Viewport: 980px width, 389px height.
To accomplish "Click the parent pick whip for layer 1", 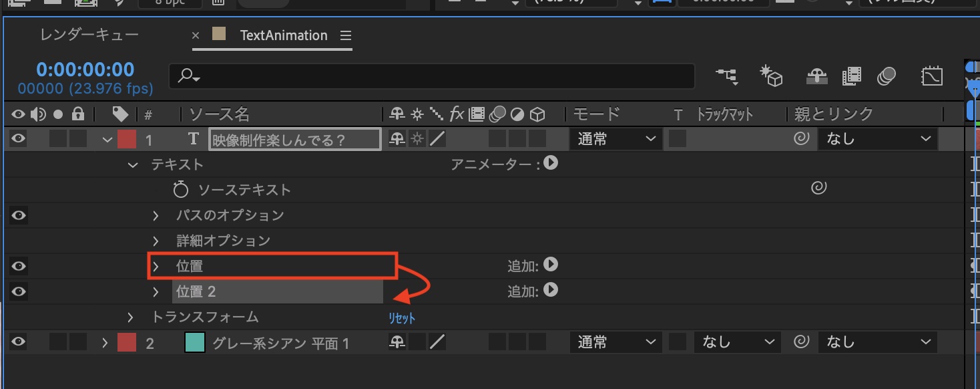I will [801, 139].
